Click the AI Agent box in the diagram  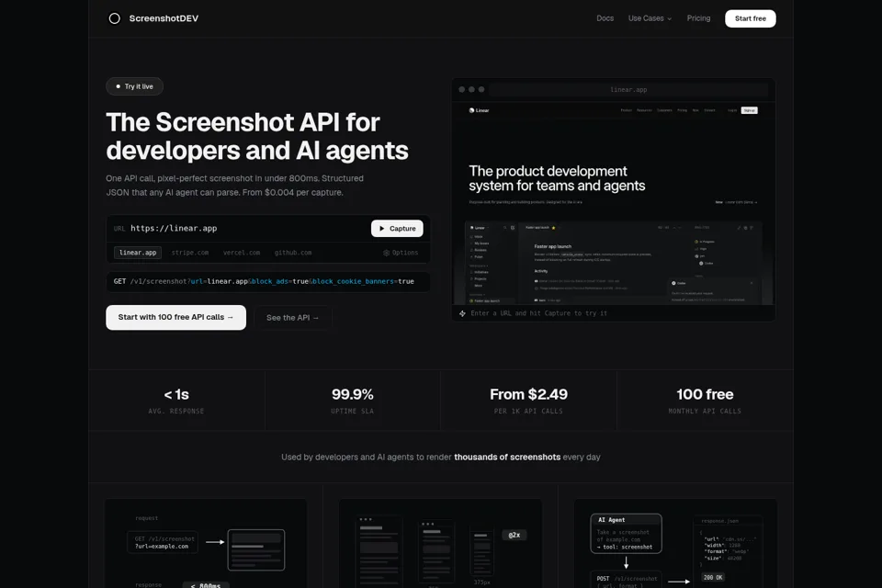(x=626, y=534)
